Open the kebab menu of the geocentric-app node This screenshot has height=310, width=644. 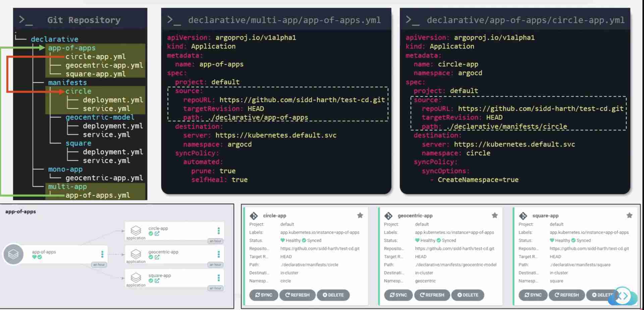(x=218, y=254)
